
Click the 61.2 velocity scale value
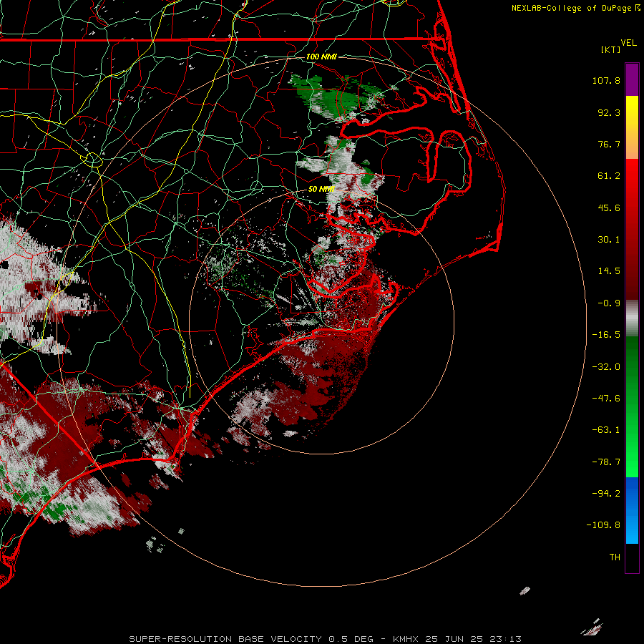click(609, 176)
